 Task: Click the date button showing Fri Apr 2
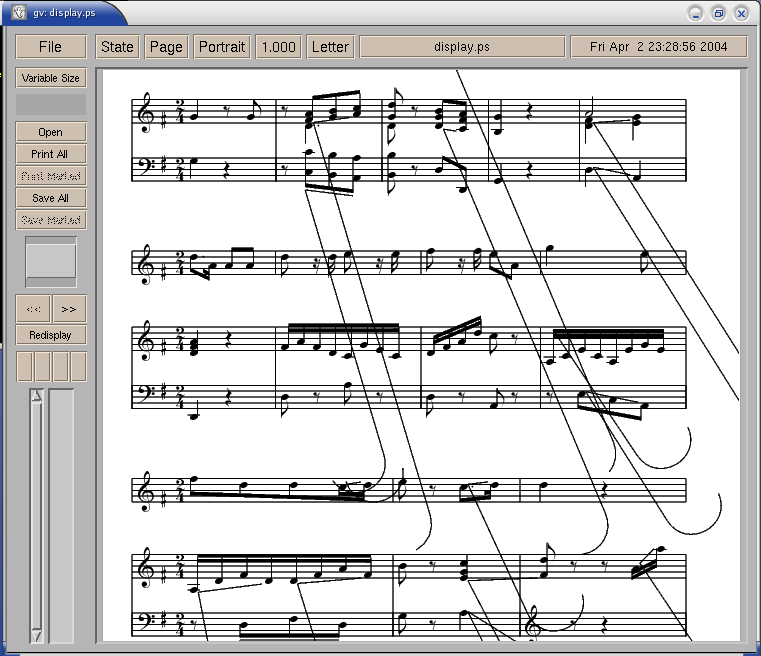[x=658, y=47]
